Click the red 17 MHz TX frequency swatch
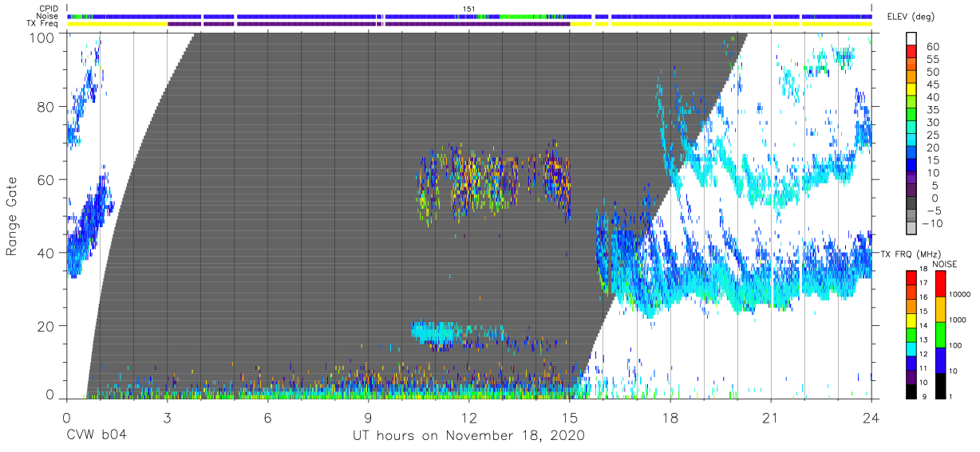The height and width of the screenshot is (452, 980). (x=911, y=277)
